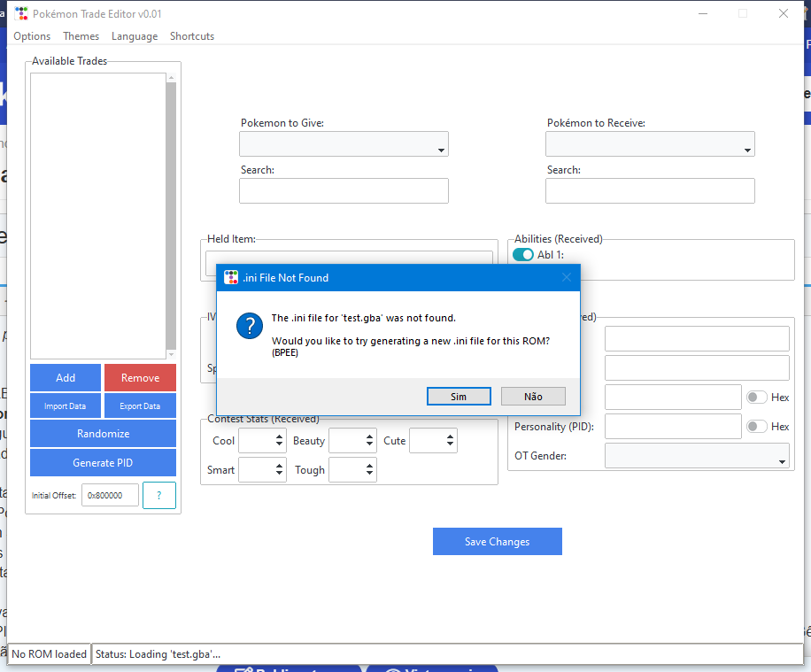Click the Initial Offset input field

[110, 496]
